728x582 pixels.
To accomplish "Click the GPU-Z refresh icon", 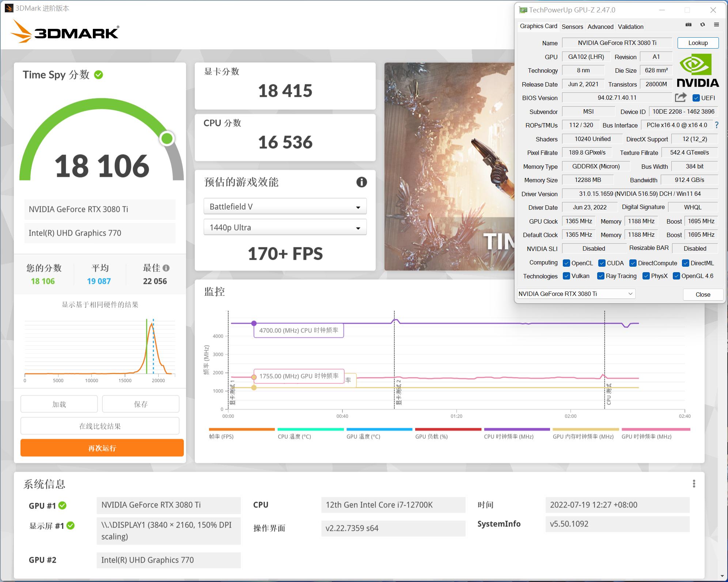I will (x=702, y=25).
